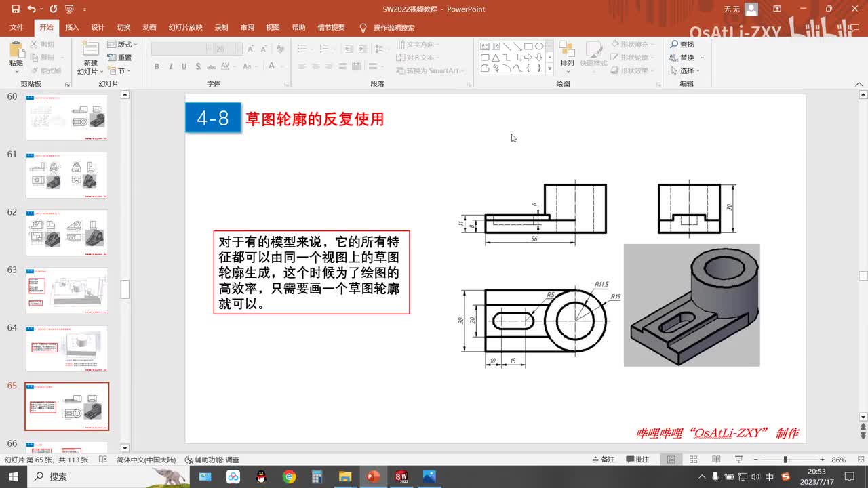Switch to the 设计 Design tab

point(98,28)
